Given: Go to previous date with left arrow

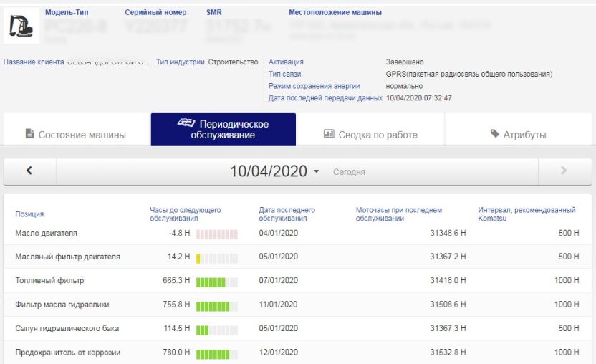Looking at the screenshot, I should (30, 171).
